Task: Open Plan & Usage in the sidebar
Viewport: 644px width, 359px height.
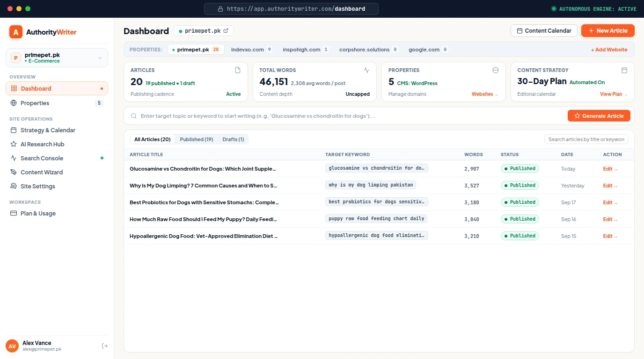Action: [x=57, y=213]
